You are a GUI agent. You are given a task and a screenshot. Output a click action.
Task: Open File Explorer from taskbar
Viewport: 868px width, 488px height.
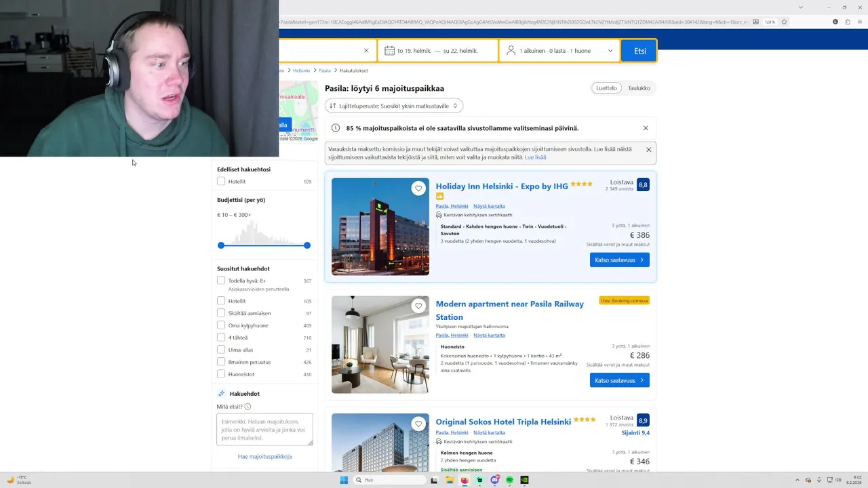[x=449, y=480]
